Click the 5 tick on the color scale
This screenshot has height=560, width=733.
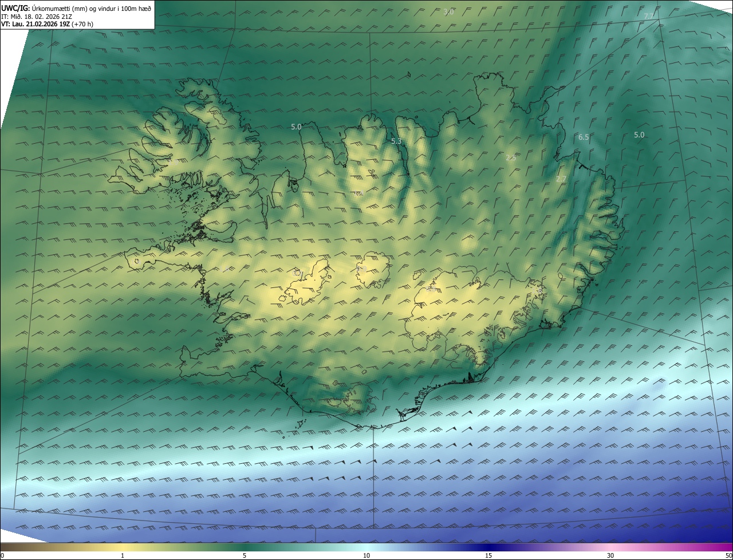(245, 555)
